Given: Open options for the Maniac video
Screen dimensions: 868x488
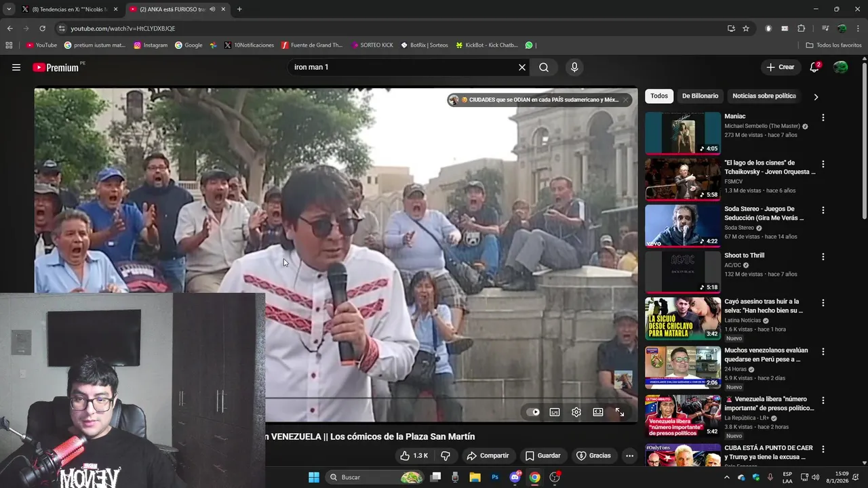Looking at the screenshot, I should 823,117.
